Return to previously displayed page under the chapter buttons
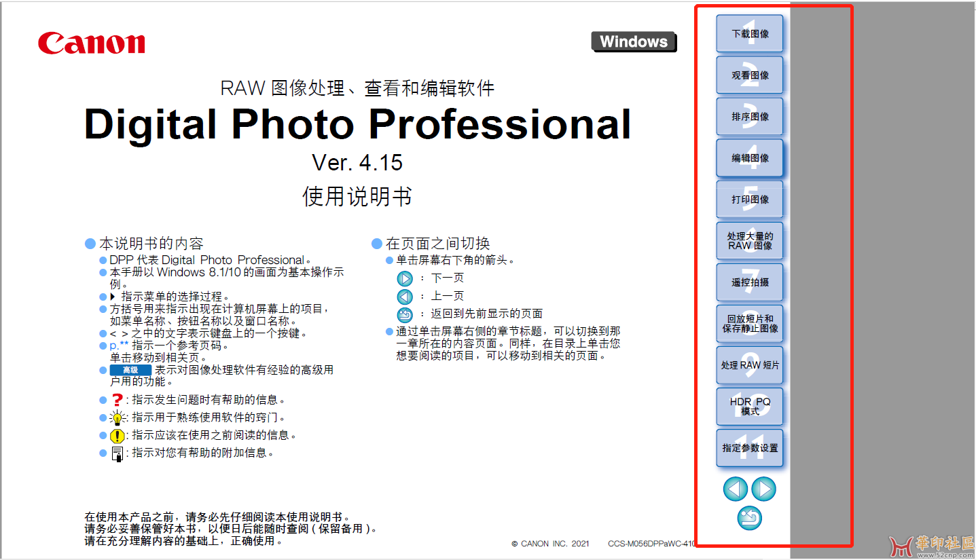 [x=750, y=518]
